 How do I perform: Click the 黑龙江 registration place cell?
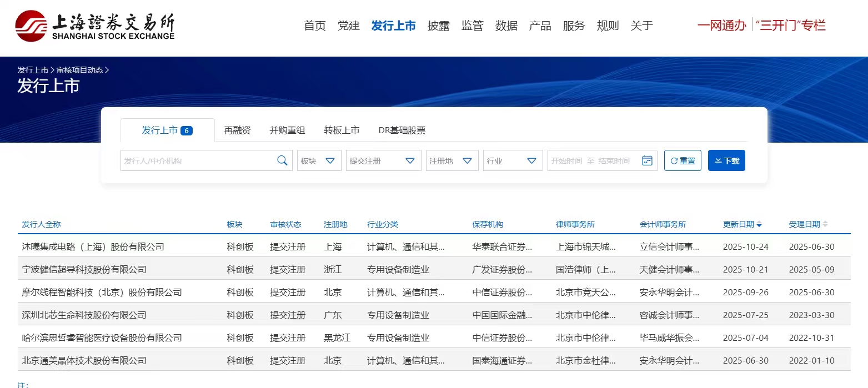point(338,337)
